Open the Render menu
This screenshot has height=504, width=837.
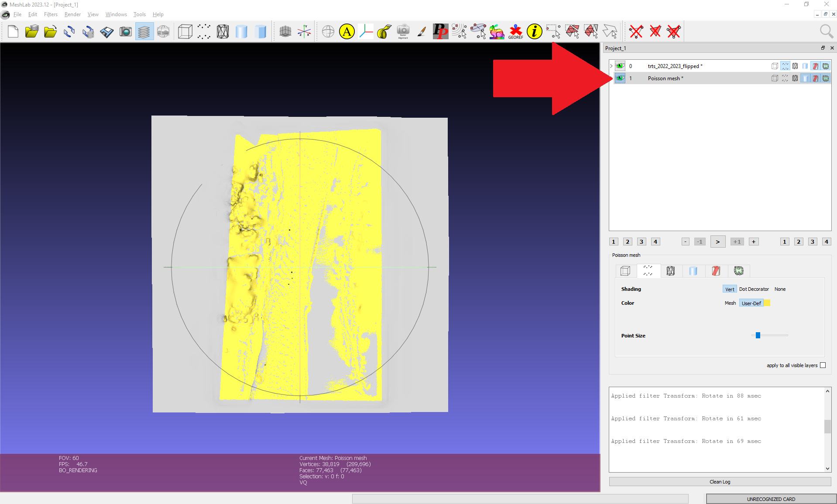pyautogui.click(x=72, y=14)
